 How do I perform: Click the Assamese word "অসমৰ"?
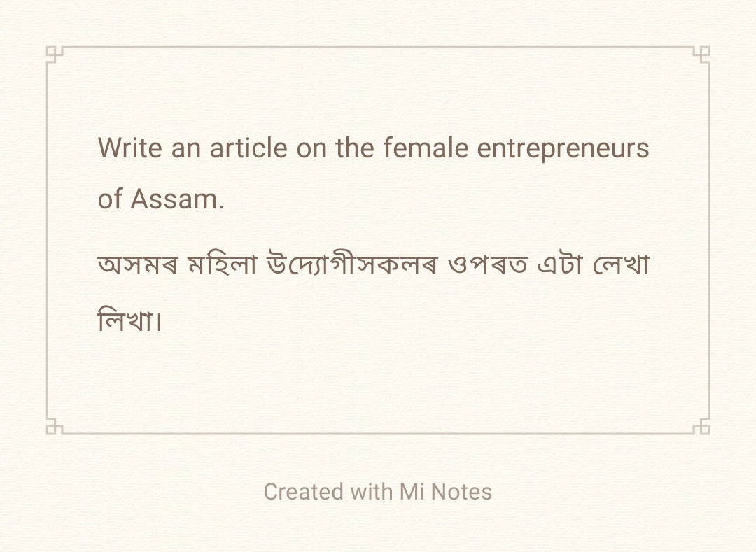(139, 266)
